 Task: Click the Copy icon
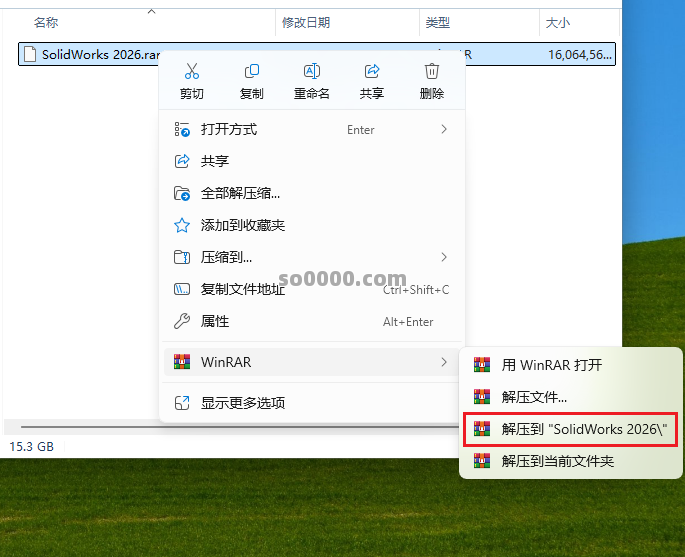(252, 71)
